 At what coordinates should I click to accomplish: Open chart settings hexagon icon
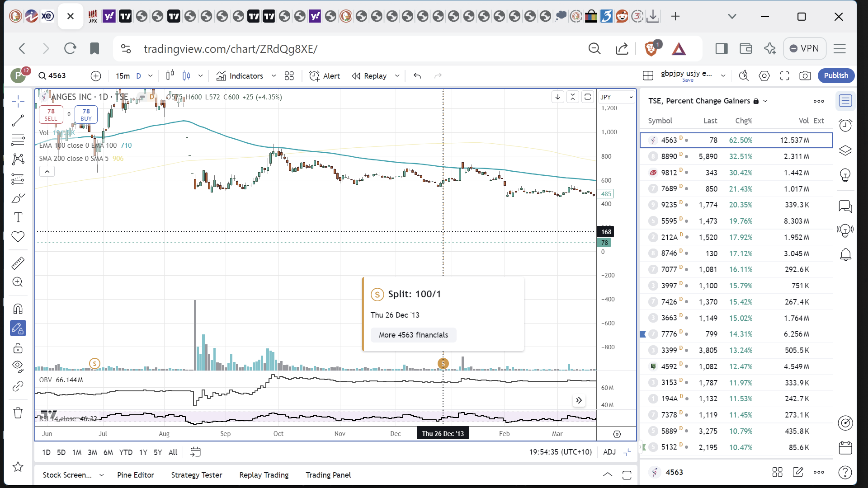point(764,76)
